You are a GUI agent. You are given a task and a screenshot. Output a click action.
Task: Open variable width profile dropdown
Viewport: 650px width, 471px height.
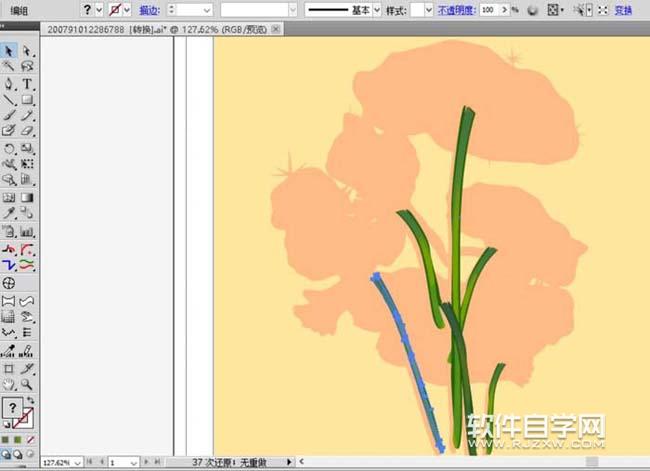(x=293, y=10)
